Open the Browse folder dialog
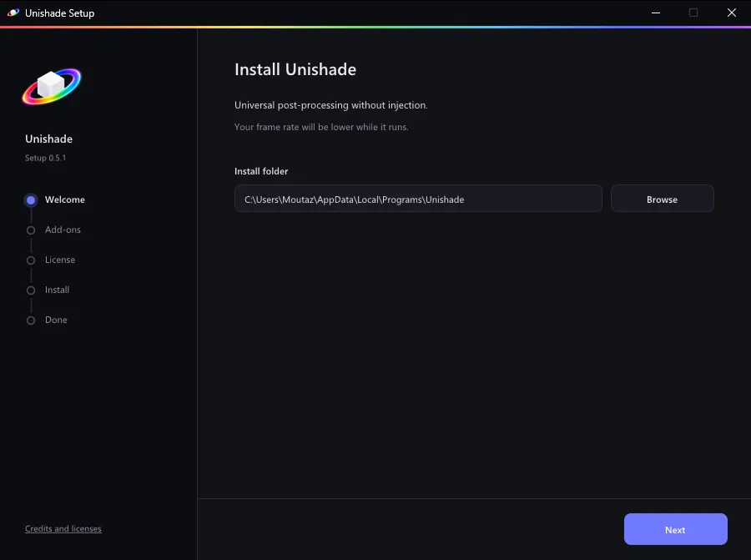 point(662,199)
